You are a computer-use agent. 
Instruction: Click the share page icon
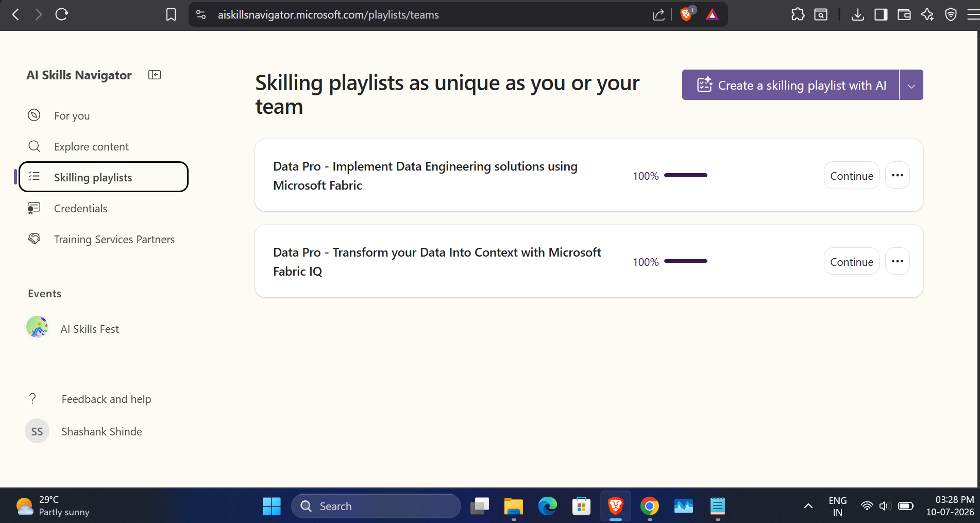coord(658,14)
